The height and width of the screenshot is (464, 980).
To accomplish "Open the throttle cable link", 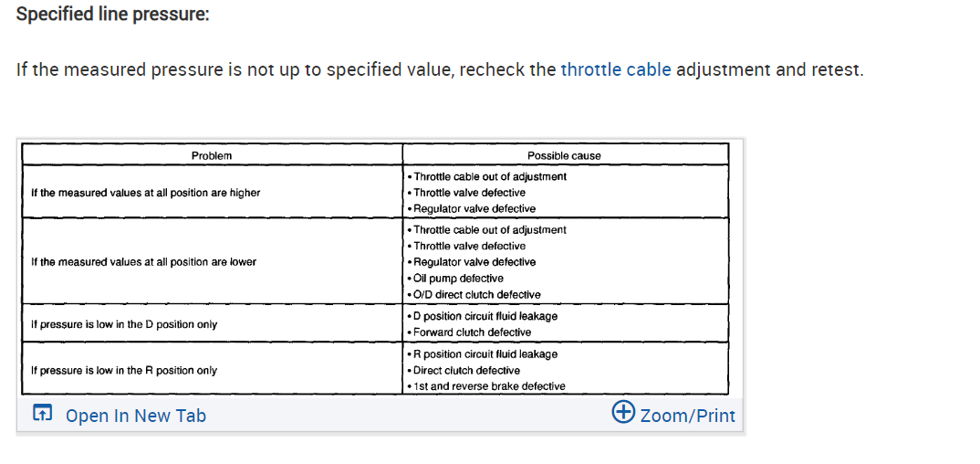I will 616,70.
